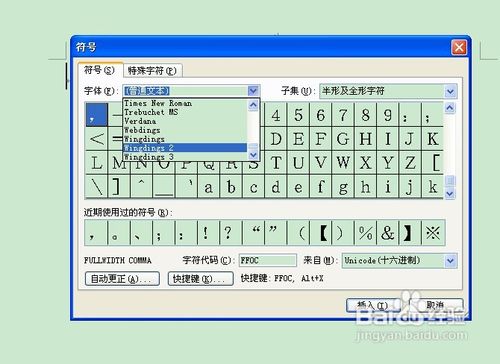Select lowercase g in symbol grid
The image size is (500, 364).
coord(343,187)
